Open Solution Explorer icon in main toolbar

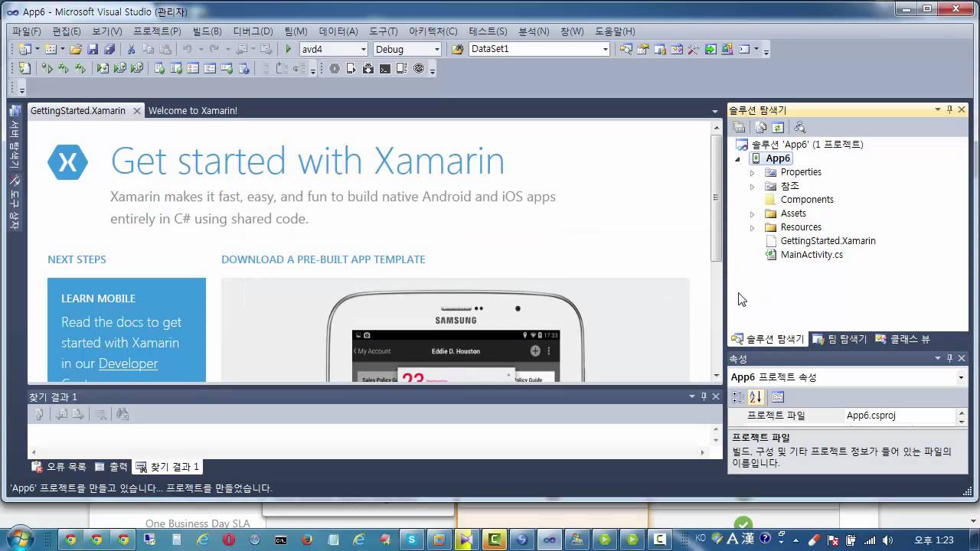pos(626,49)
